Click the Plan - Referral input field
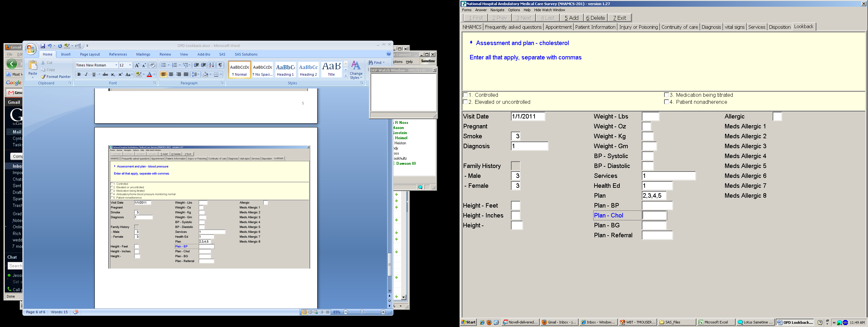Viewport: 868px width, 327px height. tap(657, 235)
